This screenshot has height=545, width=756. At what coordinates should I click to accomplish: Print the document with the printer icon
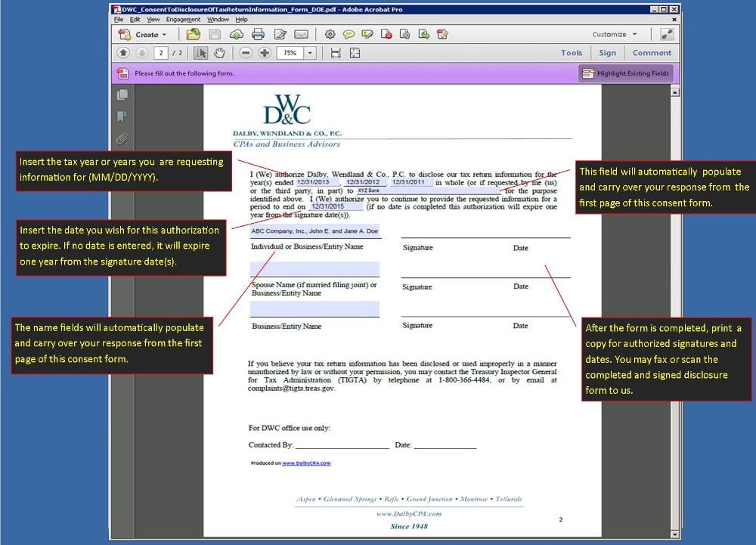pyautogui.click(x=258, y=34)
